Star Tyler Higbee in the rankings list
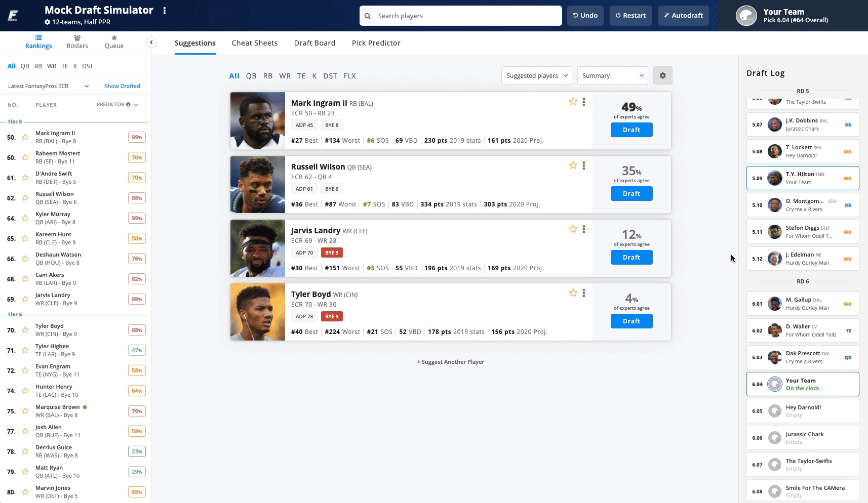 point(25,350)
